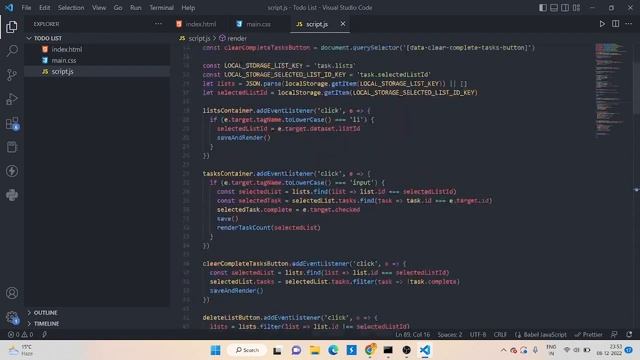Click the Prettier status bar item

tap(588, 334)
